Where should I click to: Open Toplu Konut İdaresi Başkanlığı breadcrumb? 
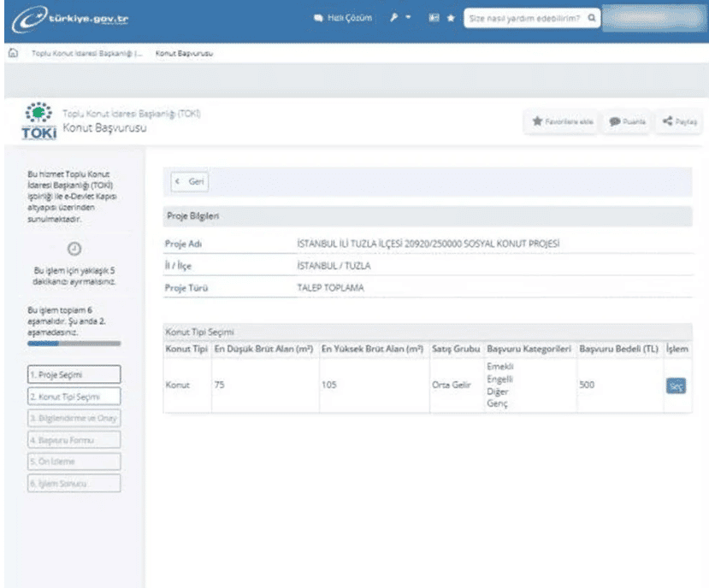[x=87, y=53]
